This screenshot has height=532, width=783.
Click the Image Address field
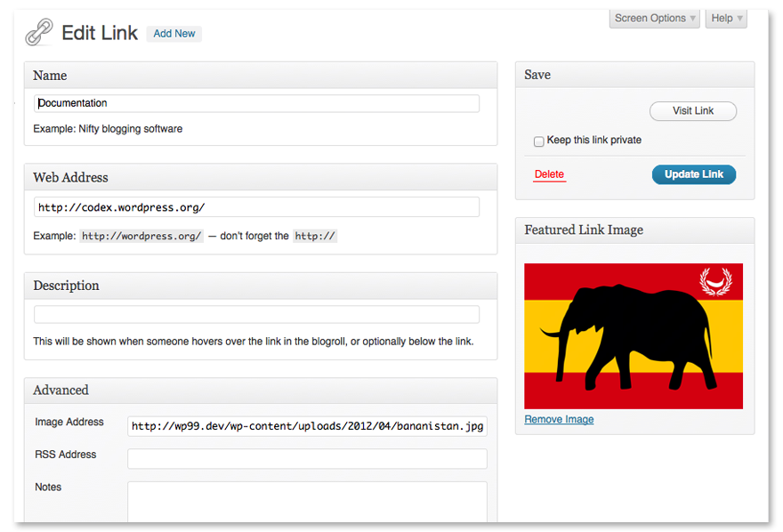click(x=307, y=426)
